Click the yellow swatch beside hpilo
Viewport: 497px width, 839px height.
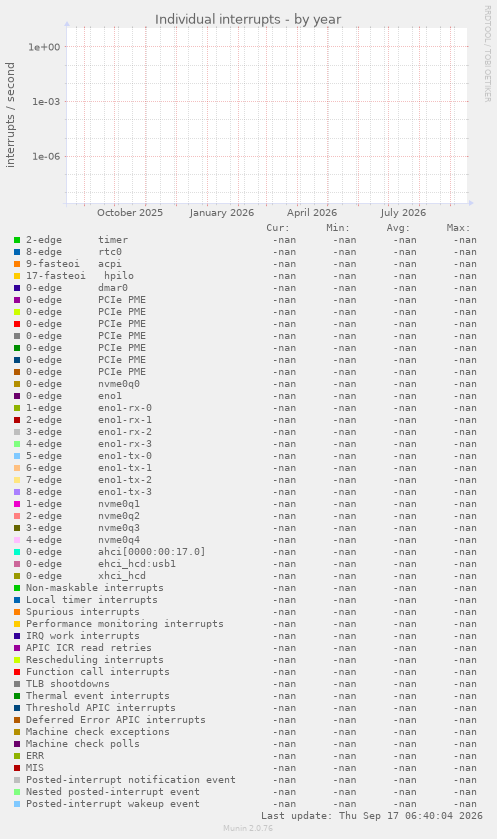click(x=17, y=276)
